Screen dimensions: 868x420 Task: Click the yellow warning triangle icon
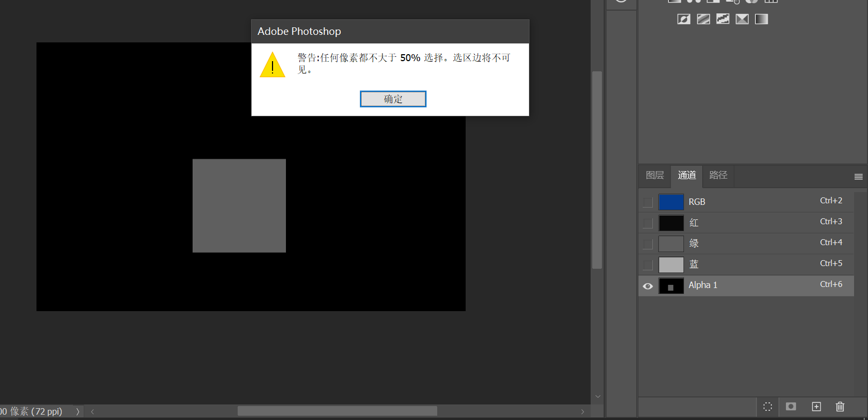[x=273, y=65]
